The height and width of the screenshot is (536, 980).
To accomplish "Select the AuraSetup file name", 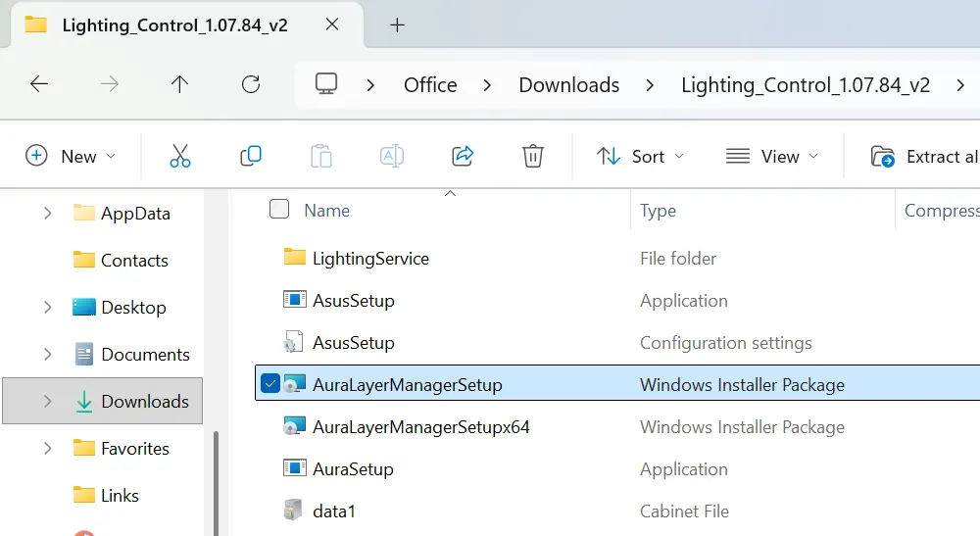I will point(353,469).
